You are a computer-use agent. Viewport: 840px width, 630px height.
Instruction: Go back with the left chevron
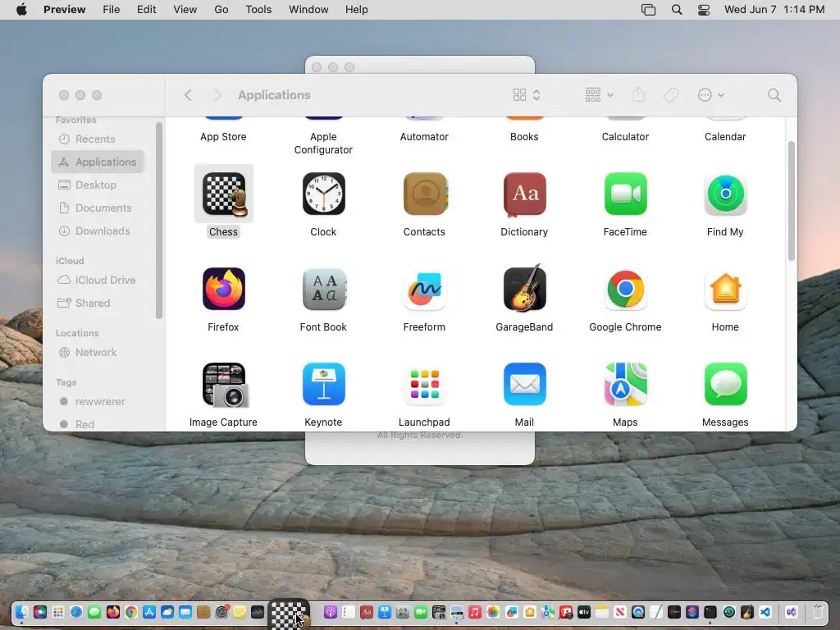[188, 95]
